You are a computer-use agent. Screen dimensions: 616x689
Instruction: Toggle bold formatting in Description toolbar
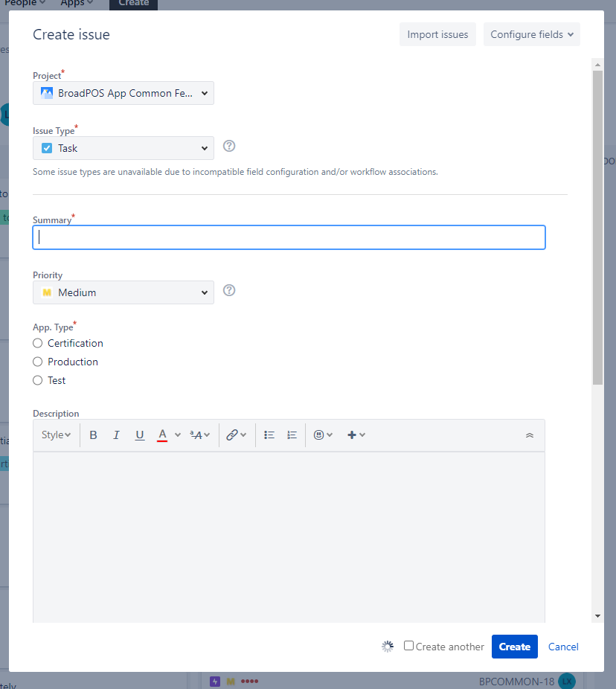(x=93, y=435)
